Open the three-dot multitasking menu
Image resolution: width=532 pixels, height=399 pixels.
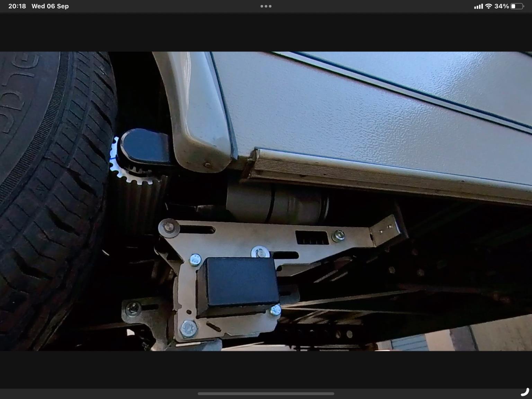coord(266,6)
